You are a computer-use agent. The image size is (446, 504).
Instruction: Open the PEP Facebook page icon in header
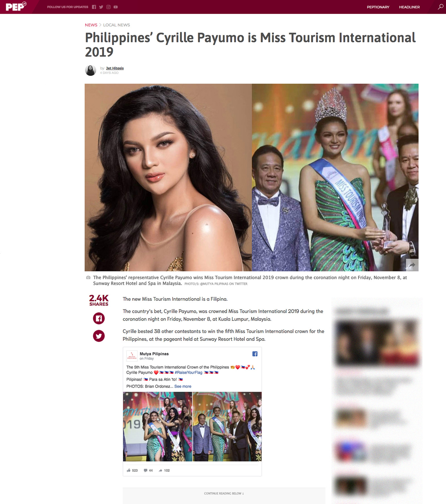(x=94, y=7)
